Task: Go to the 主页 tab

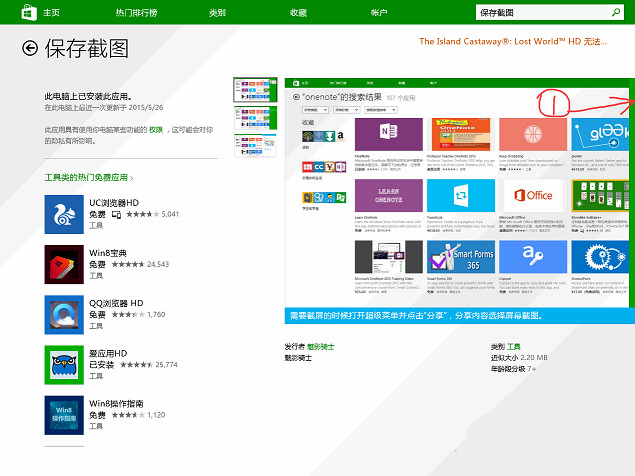Action: tap(52, 13)
